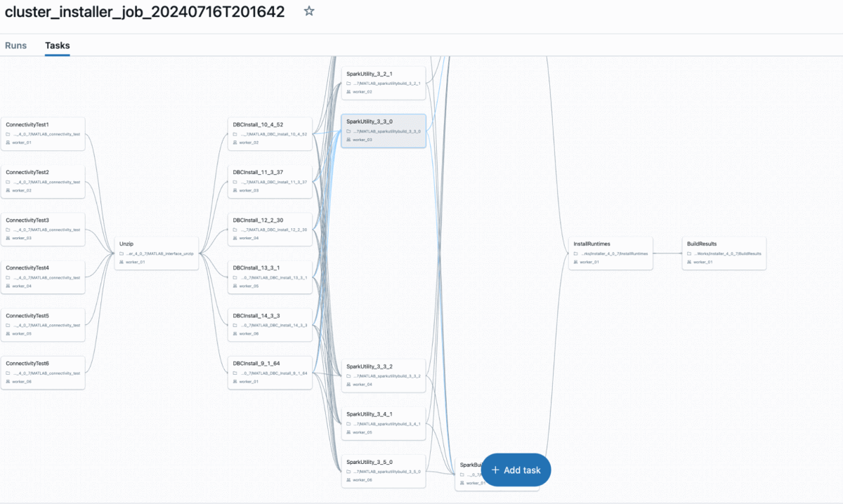Screen dimensions: 843x504
Task: Star the cluster_installer_job as favorite
Action: (x=309, y=11)
